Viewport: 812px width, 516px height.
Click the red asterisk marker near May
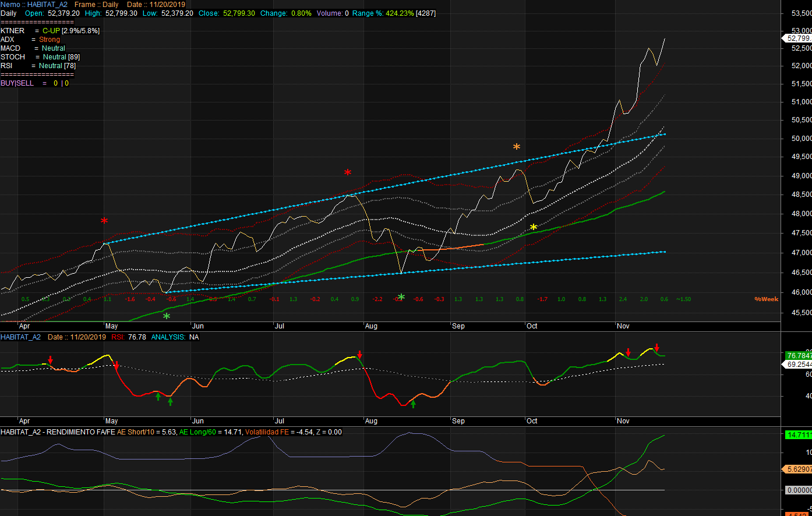pyautogui.click(x=104, y=221)
